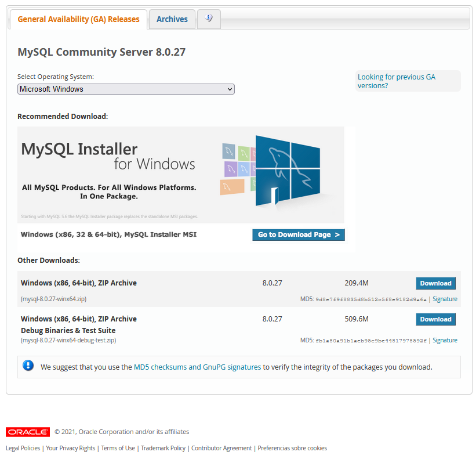This screenshot has width=476, height=459.
Task: Click version 8.0.27 in the first ZIP Archive row
Action: point(272,283)
